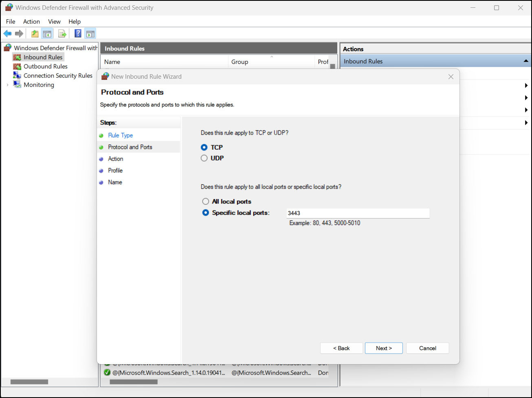Image resolution: width=532 pixels, height=398 pixels.
Task: Sort by the Name column header
Action: (164, 62)
